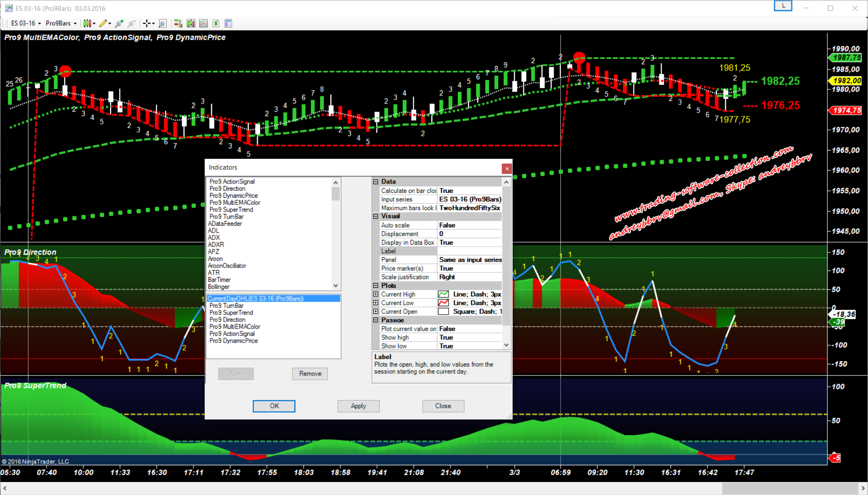Image resolution: width=868 pixels, height=495 pixels.
Task: Collapse the Visual properties section
Action: pos(376,216)
